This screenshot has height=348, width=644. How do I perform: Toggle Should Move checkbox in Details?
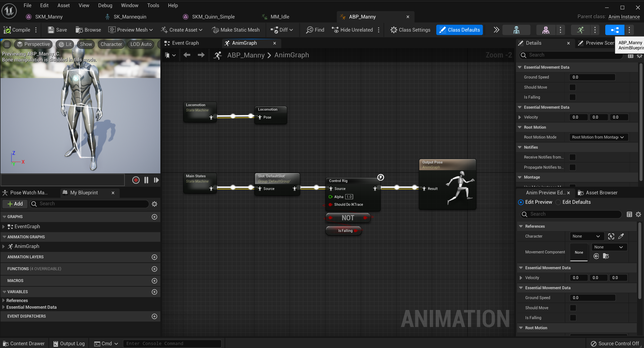point(572,87)
